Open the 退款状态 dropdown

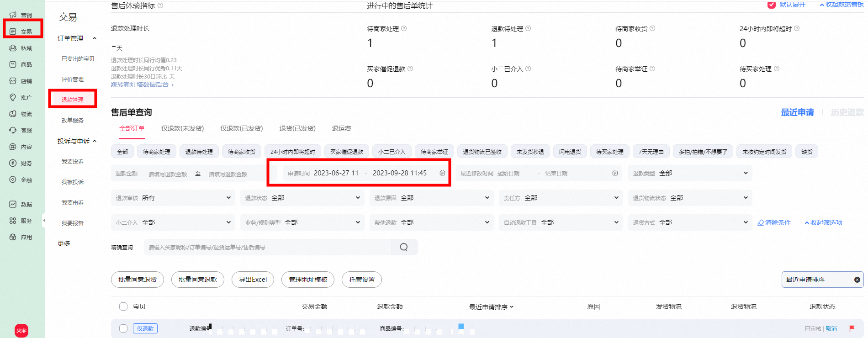pyautogui.click(x=302, y=198)
